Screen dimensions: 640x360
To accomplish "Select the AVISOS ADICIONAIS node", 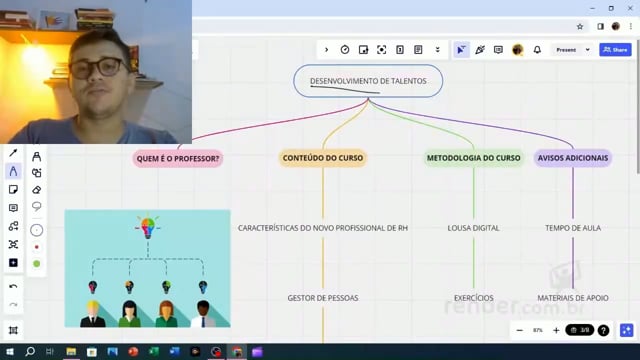I will [x=573, y=158].
